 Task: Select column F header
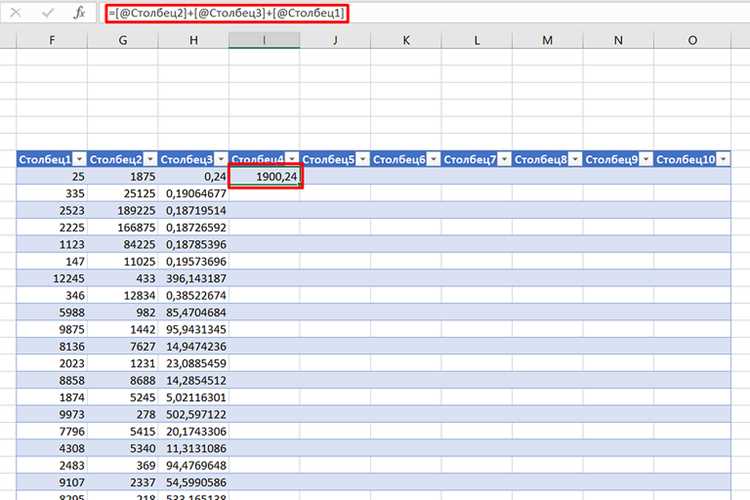click(52, 40)
